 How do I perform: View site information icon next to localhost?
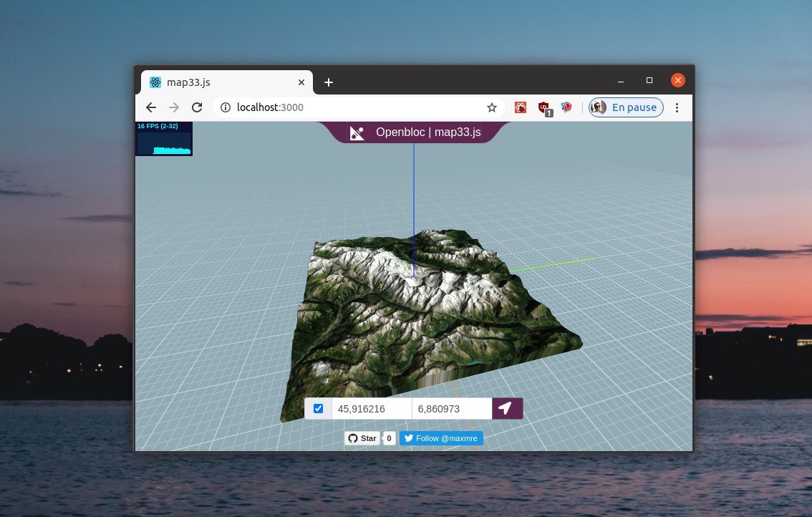[x=226, y=107]
